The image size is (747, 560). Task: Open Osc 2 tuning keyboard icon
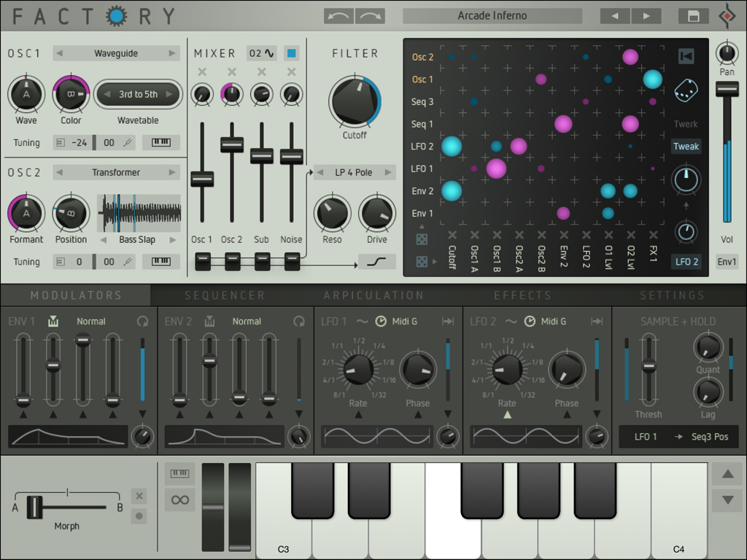161,262
